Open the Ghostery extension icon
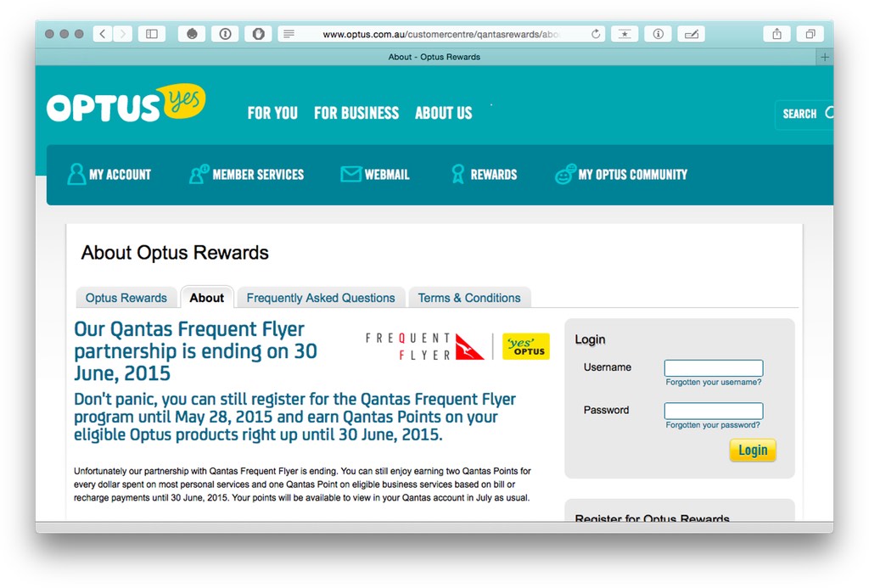 coord(192,34)
